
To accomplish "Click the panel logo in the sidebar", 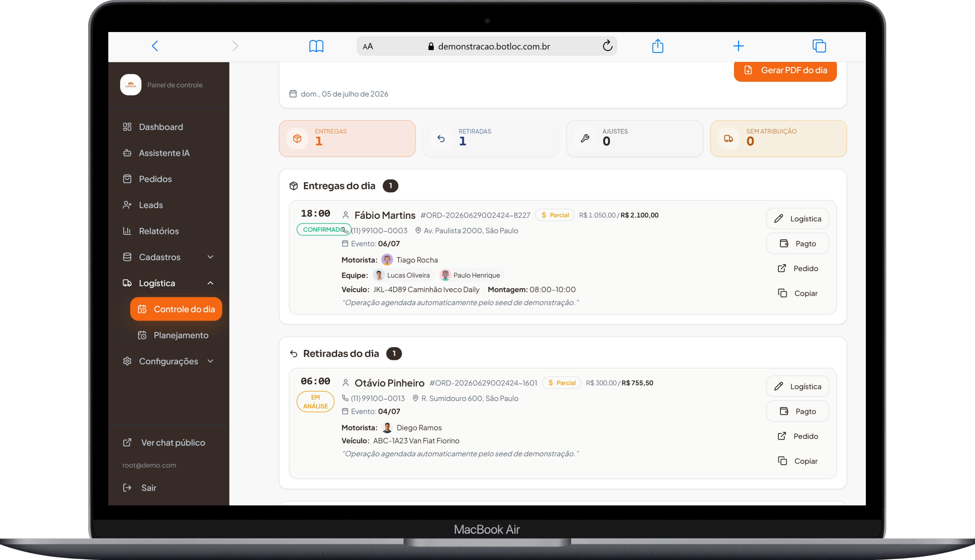I will tap(130, 84).
